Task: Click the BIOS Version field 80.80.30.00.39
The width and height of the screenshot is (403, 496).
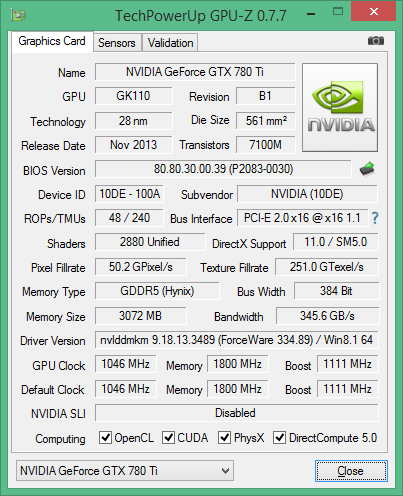Action: (223, 169)
